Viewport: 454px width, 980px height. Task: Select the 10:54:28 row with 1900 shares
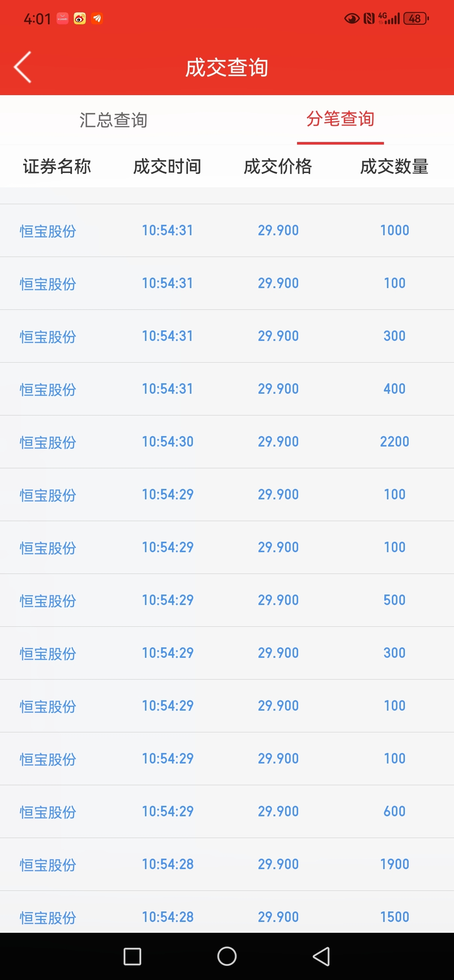tap(227, 864)
